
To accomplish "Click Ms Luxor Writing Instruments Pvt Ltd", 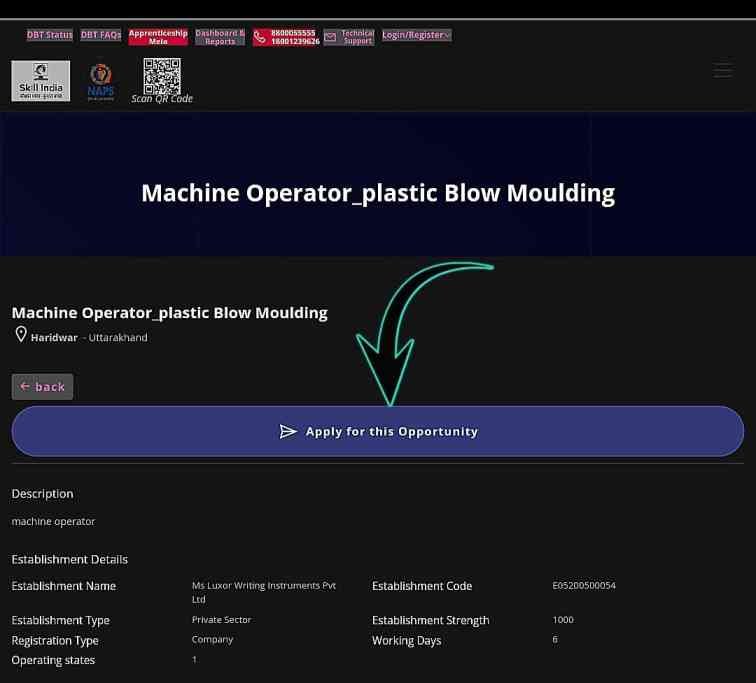I will pyautogui.click(x=264, y=592).
